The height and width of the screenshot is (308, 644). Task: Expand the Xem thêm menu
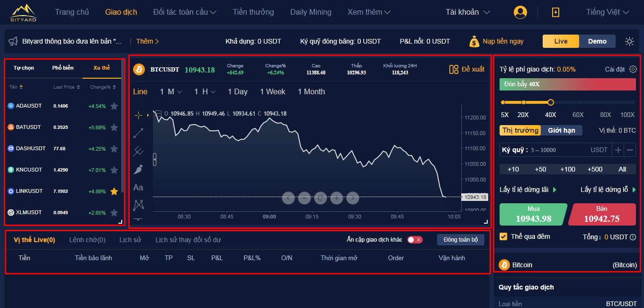(369, 12)
